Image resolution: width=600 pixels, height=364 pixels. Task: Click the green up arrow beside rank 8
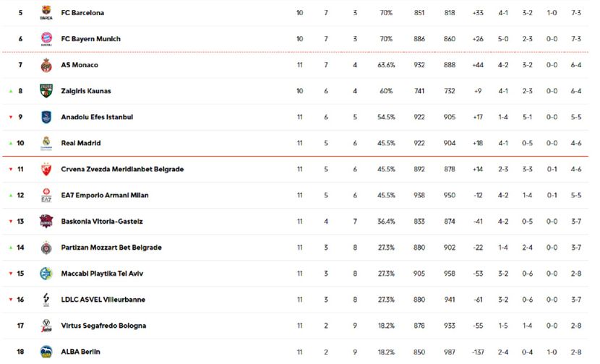point(11,91)
